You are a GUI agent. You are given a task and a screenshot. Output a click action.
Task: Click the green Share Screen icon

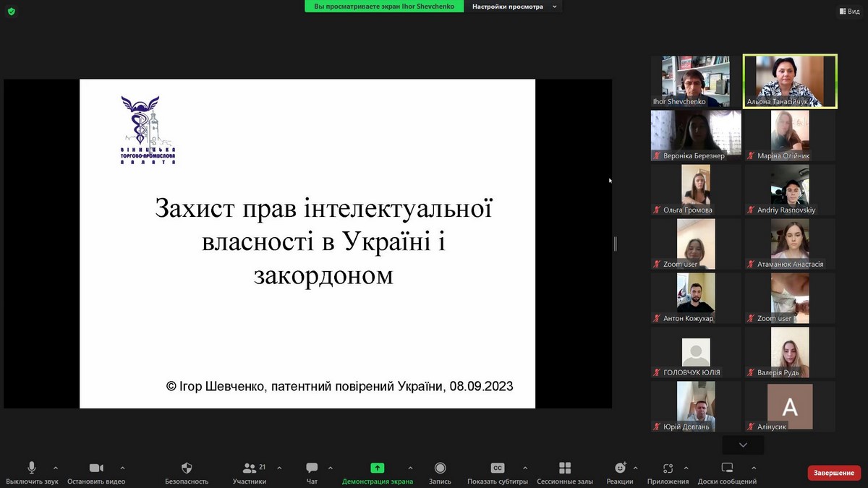[x=377, y=468]
